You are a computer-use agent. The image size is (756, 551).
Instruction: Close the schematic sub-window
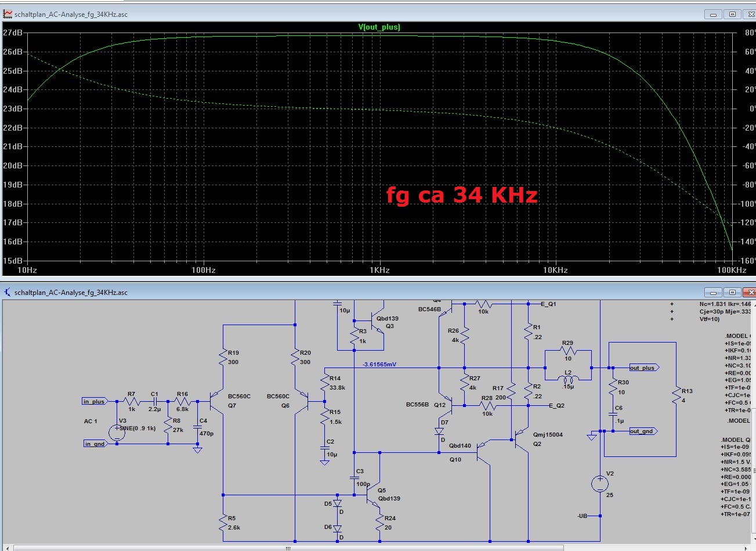point(750,292)
